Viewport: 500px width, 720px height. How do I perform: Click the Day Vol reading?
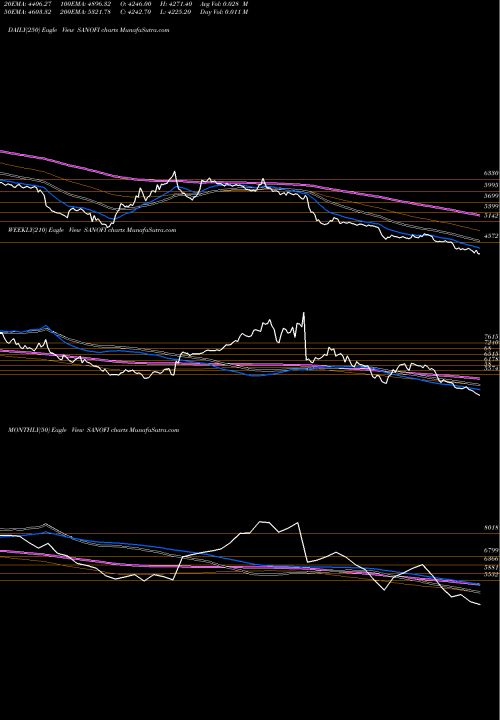(x=224, y=12)
